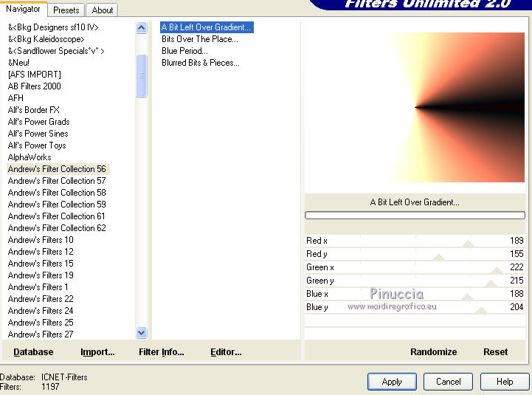Click the Import... button

tap(97, 352)
